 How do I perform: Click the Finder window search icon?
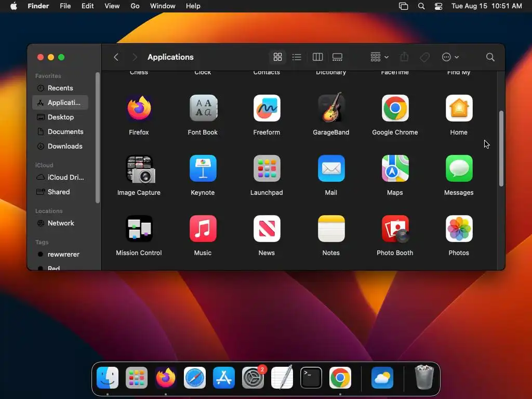[490, 57]
